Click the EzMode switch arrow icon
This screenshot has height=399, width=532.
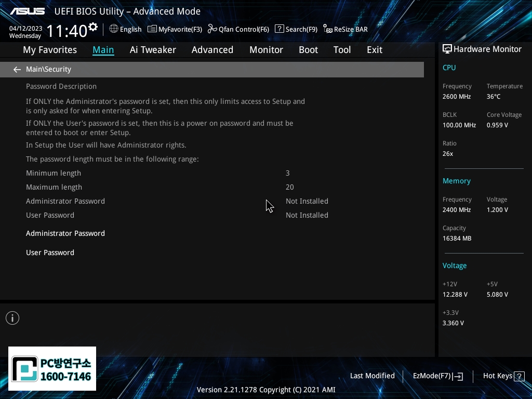click(x=458, y=376)
